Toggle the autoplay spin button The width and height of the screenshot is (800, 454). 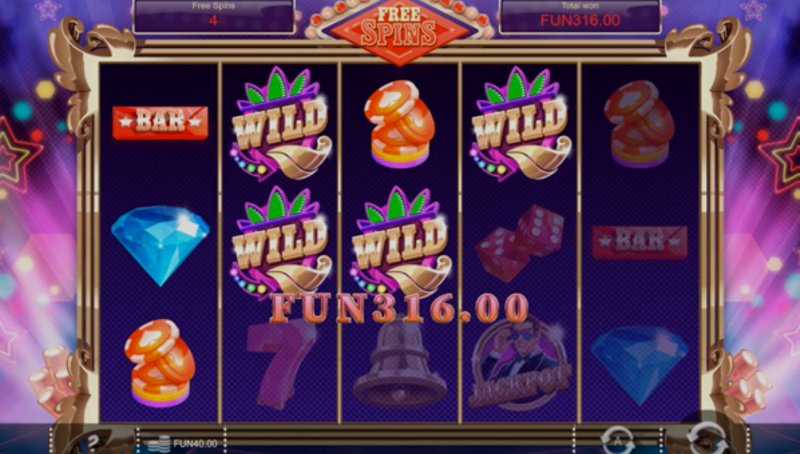point(617,440)
